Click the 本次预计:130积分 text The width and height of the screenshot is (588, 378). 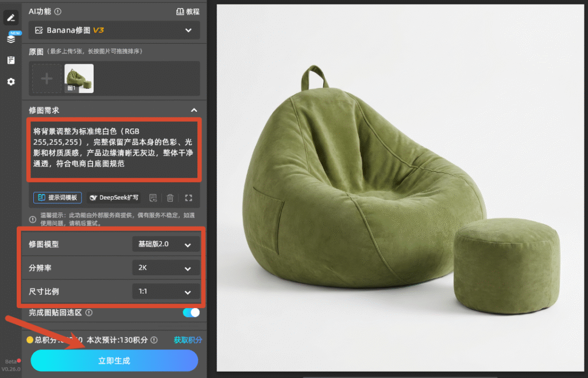tap(117, 340)
